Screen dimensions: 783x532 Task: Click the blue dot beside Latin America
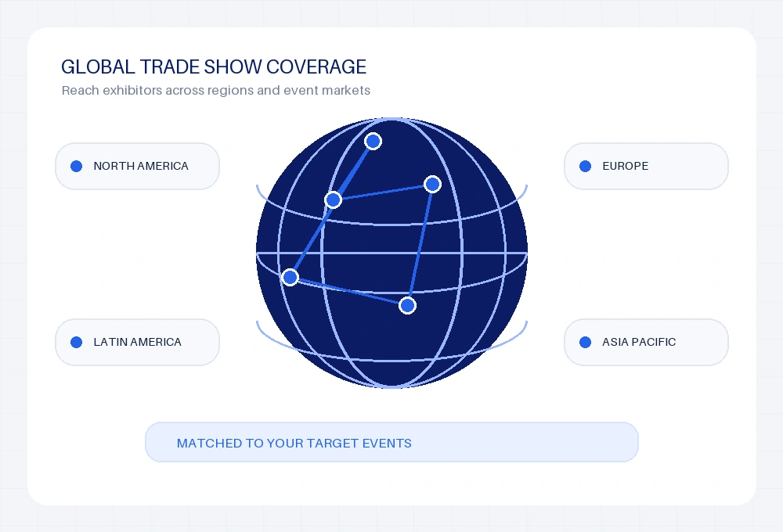77,342
